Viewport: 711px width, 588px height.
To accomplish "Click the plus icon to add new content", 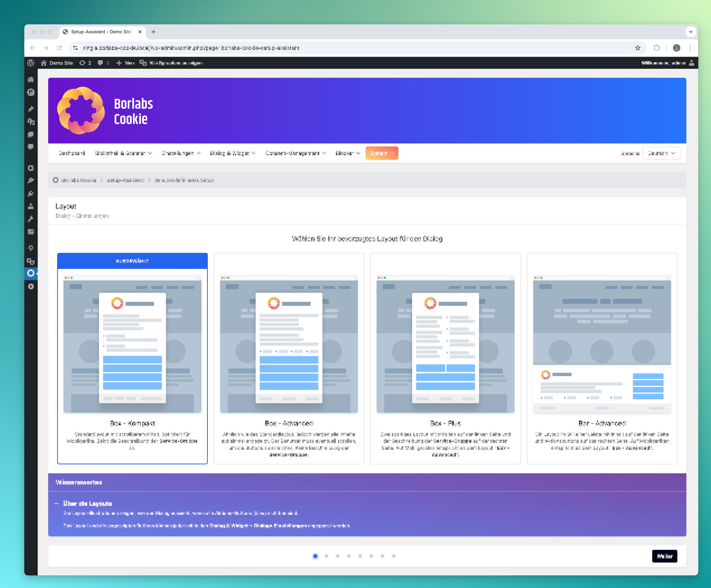I will point(119,63).
